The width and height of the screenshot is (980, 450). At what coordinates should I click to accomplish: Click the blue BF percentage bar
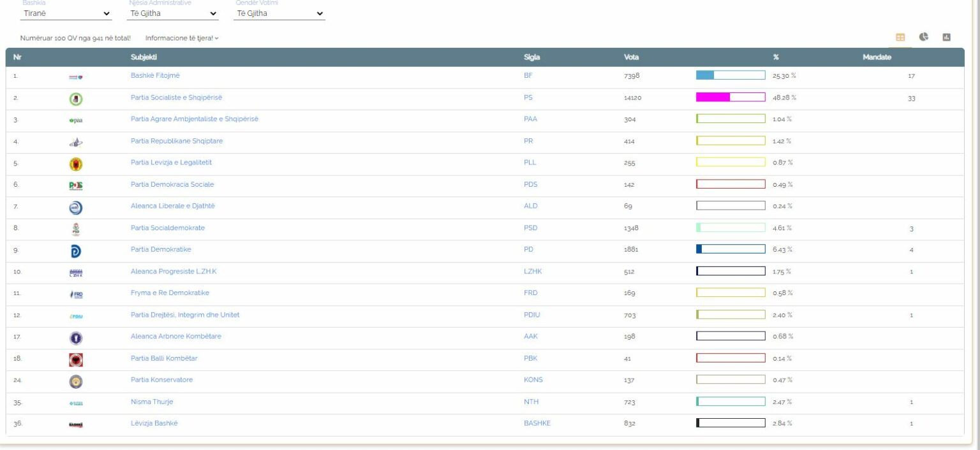click(731, 75)
